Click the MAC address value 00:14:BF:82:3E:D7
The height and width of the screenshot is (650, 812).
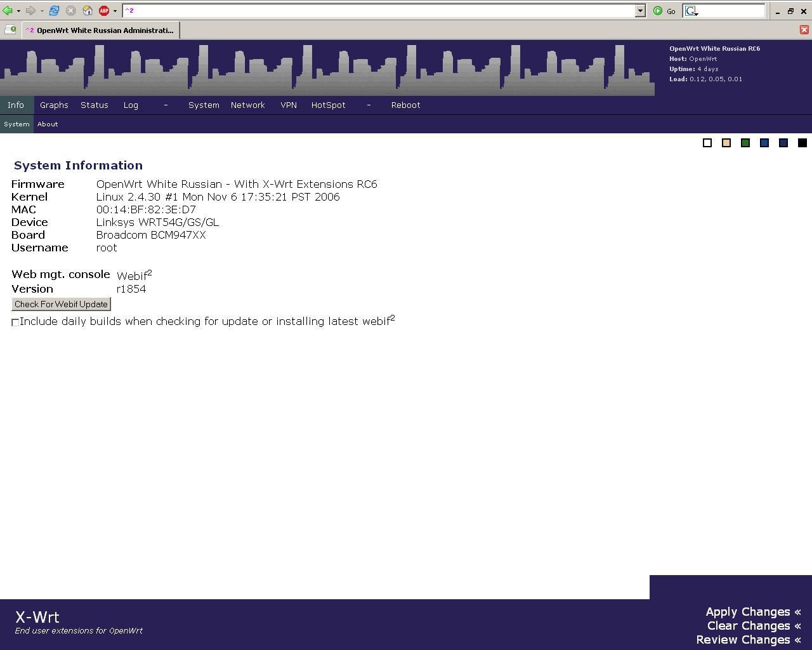coord(146,209)
